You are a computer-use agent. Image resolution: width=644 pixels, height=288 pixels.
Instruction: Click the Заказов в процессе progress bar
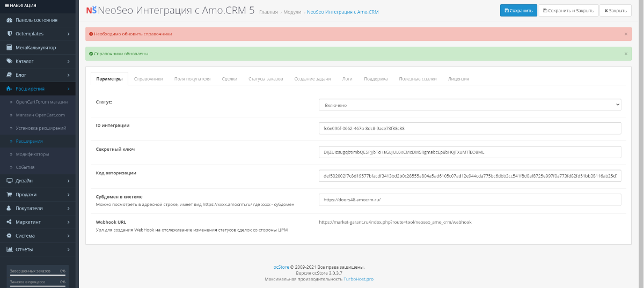click(38, 286)
